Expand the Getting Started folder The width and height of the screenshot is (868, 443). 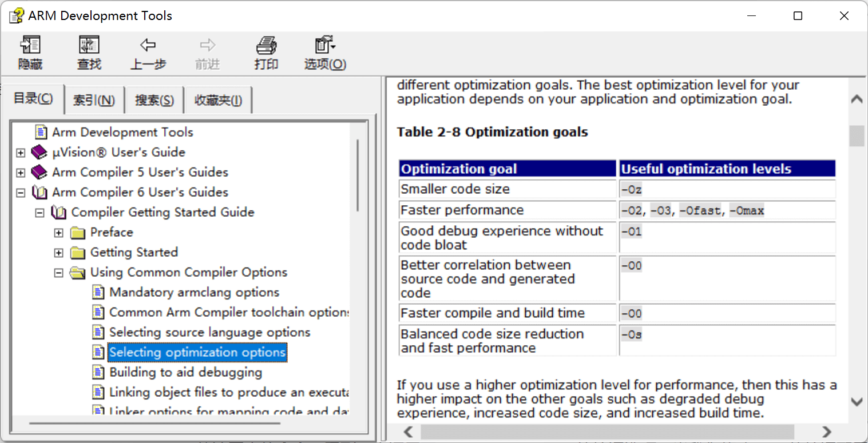[58, 253]
